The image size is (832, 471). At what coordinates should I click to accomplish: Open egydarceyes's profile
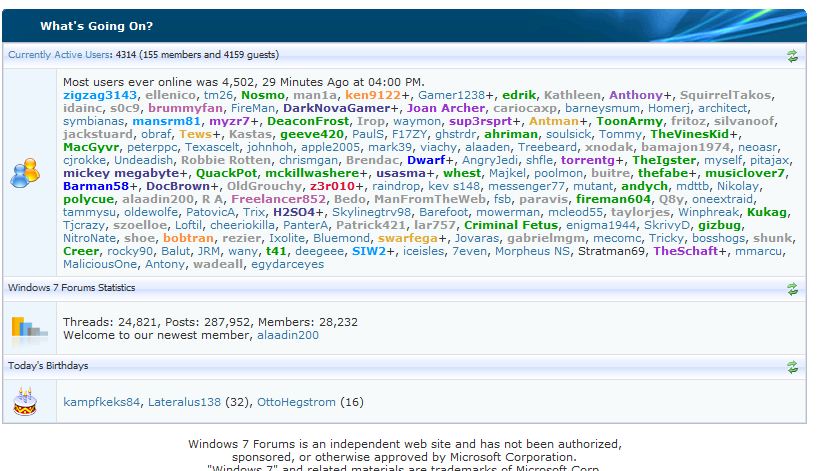[287, 265]
